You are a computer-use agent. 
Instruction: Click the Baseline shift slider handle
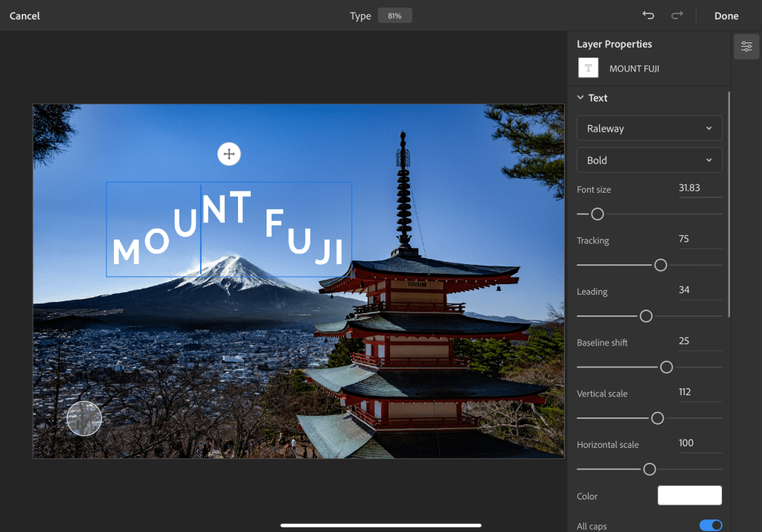(x=666, y=367)
